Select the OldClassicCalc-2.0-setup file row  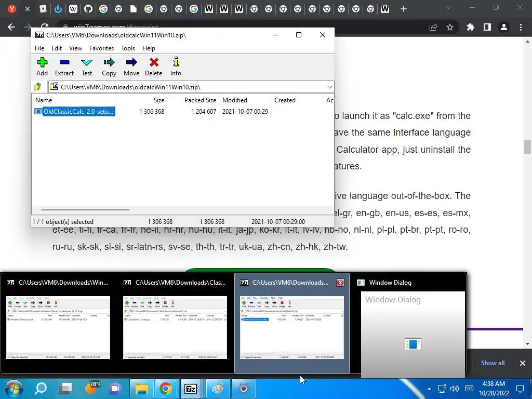(x=75, y=111)
